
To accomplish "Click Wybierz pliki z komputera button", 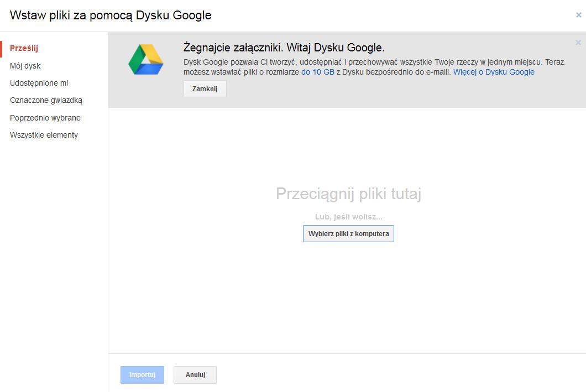I will pos(348,233).
